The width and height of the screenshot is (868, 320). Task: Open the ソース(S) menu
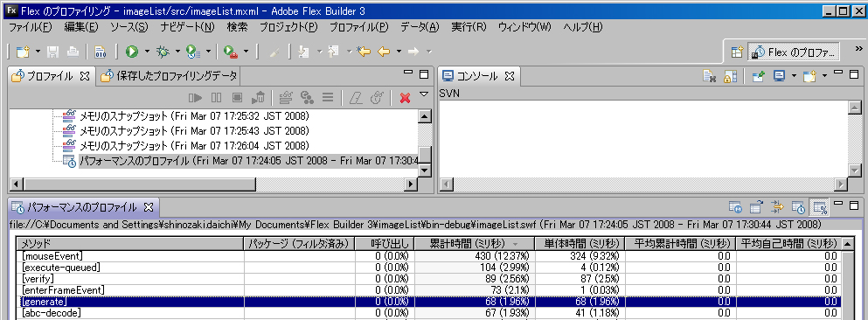[x=129, y=26]
